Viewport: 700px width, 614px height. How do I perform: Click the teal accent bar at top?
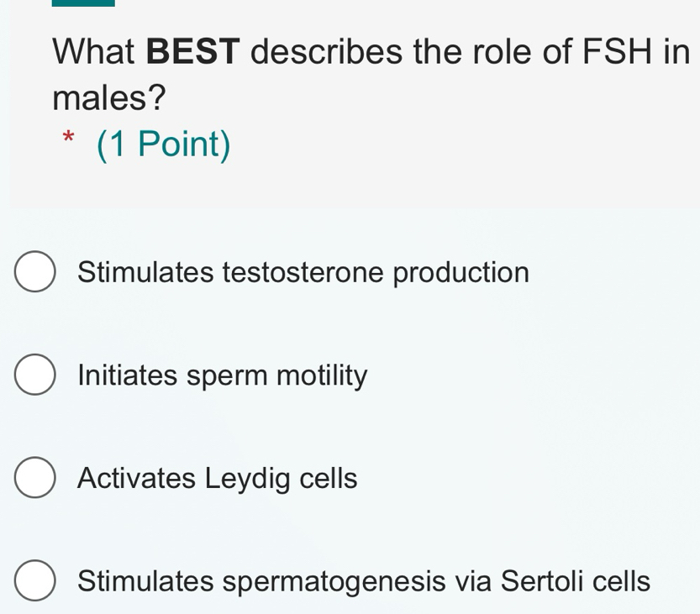click(83, 3)
